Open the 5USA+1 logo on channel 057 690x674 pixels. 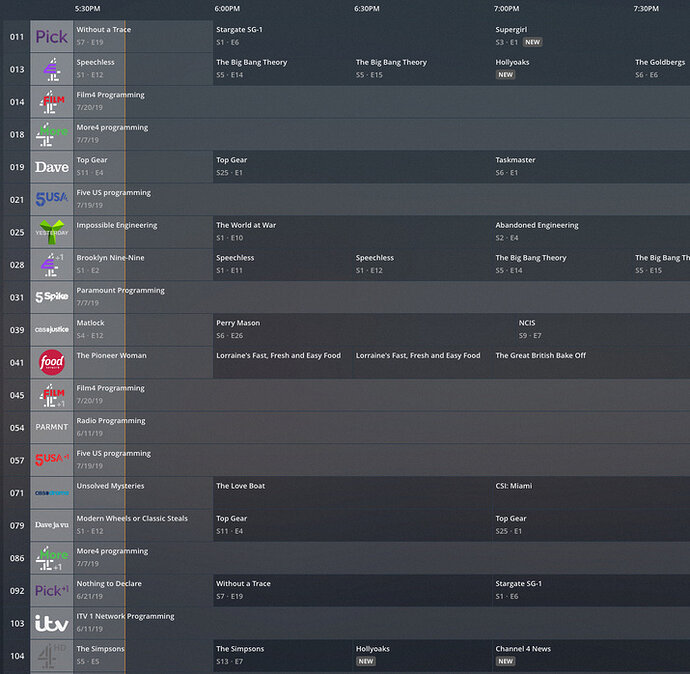click(51, 460)
